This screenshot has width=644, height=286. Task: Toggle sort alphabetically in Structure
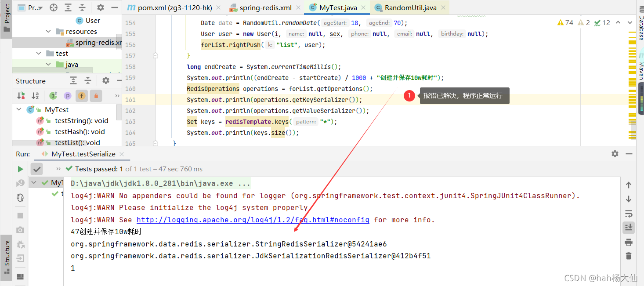(36, 95)
